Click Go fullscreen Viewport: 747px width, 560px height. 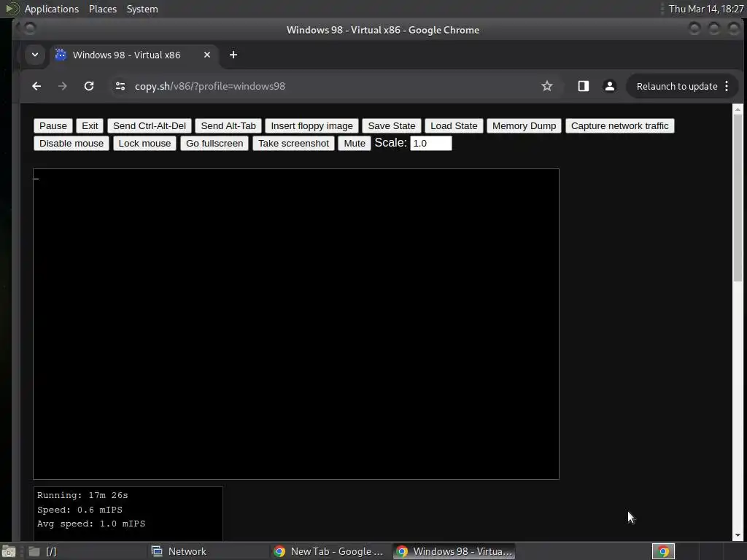tap(214, 144)
